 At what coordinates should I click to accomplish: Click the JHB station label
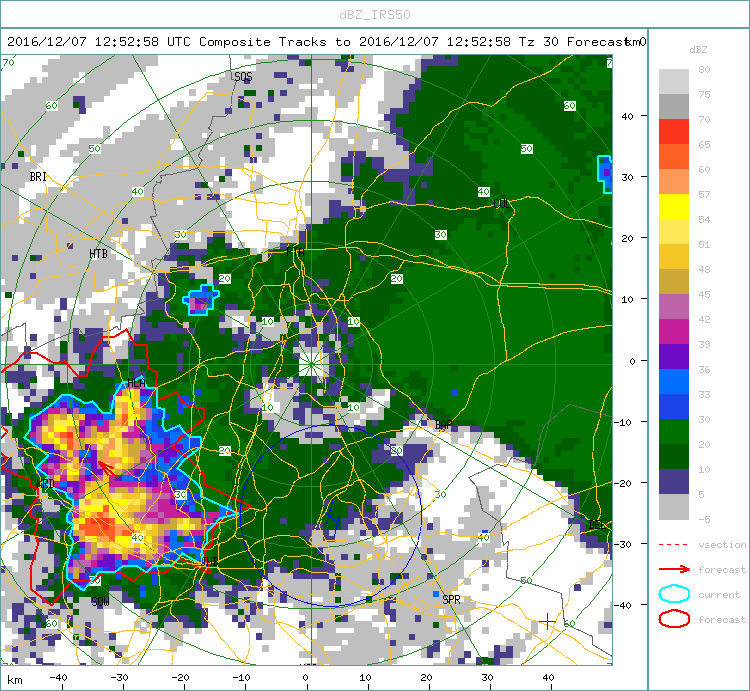tap(209, 561)
